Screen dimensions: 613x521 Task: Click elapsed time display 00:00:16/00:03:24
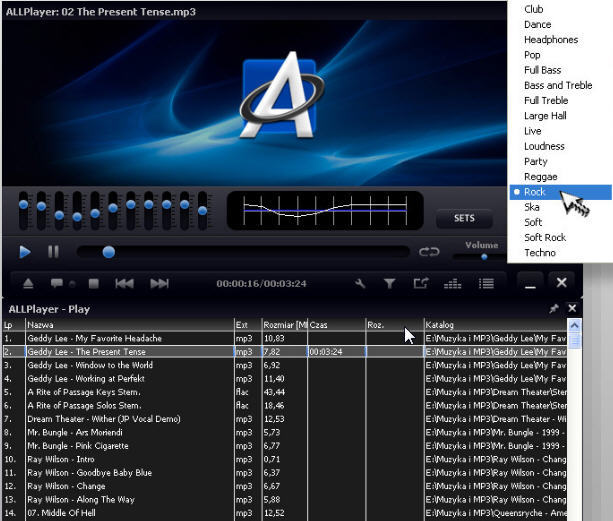(261, 283)
